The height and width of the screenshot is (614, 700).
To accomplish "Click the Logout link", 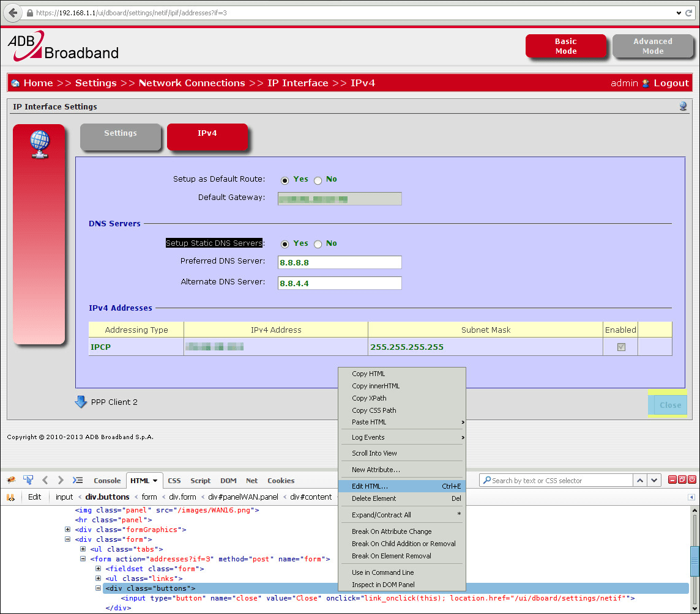I will click(671, 83).
